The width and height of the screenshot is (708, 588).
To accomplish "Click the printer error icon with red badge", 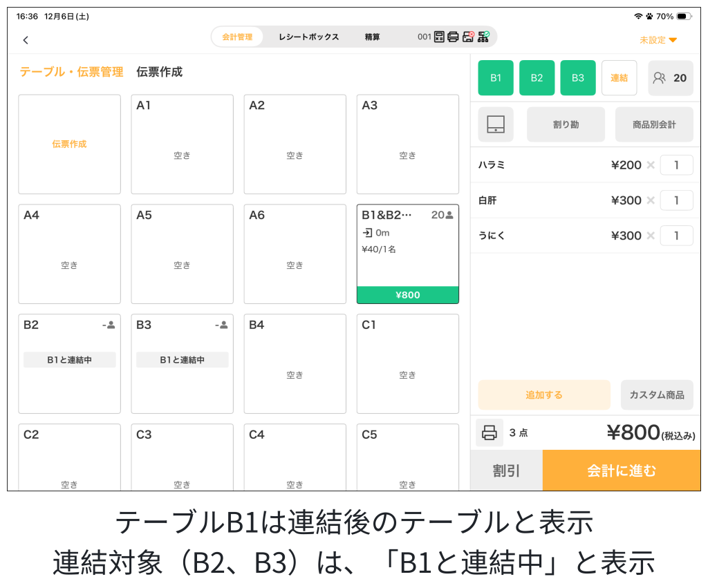I will tap(468, 37).
